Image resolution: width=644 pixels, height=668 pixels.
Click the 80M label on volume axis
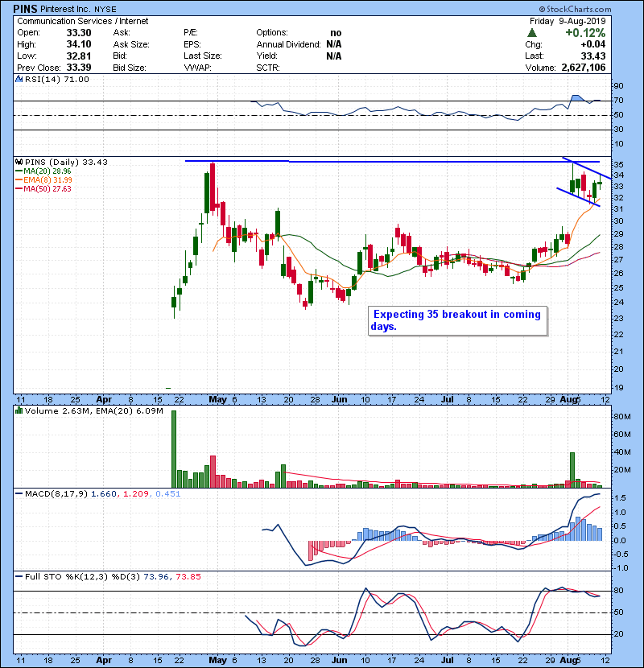(x=621, y=417)
